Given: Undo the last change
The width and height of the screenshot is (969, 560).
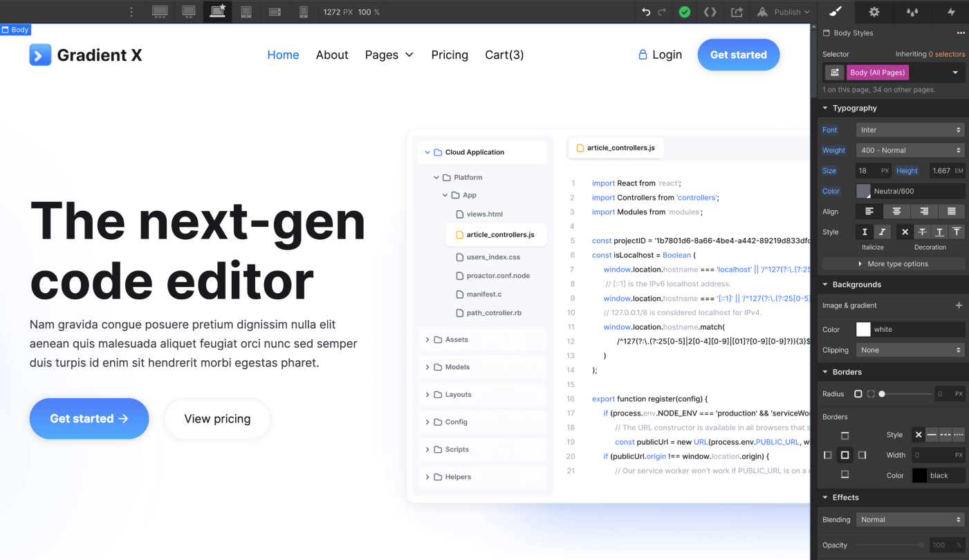Looking at the screenshot, I should (x=646, y=12).
